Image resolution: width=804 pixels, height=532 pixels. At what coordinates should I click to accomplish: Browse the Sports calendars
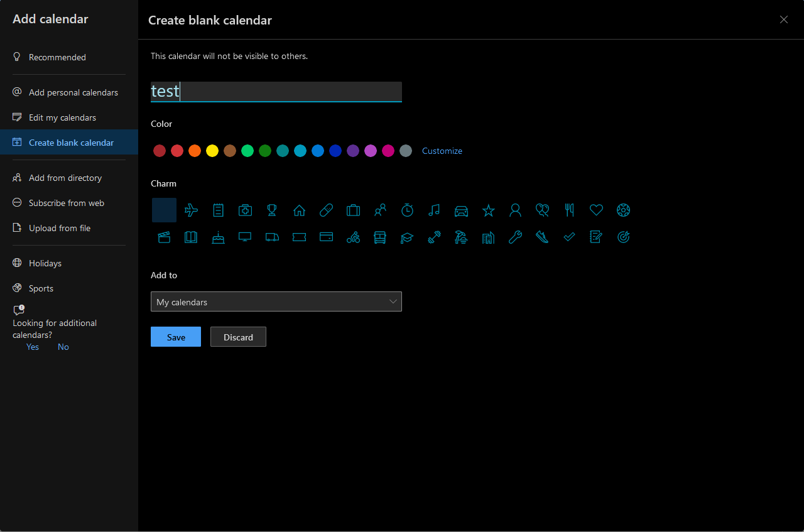pyautogui.click(x=69, y=288)
